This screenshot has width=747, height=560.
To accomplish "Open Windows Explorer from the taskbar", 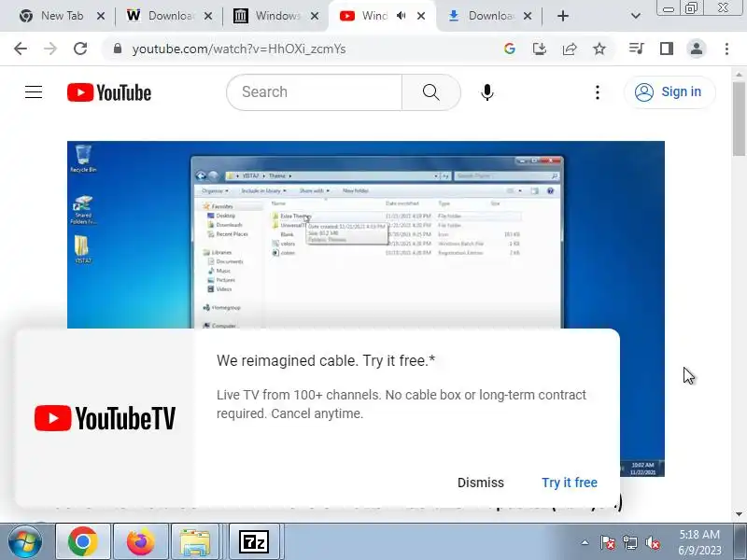I will tap(195, 541).
